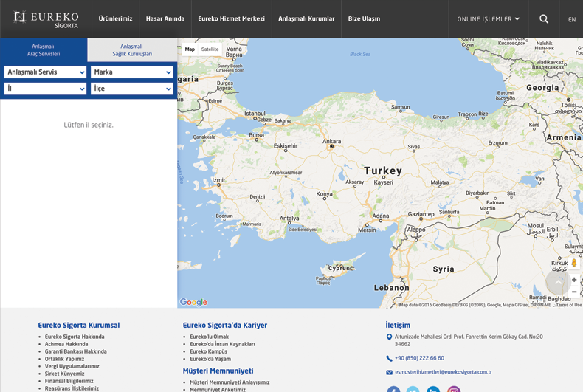Image resolution: width=583 pixels, height=392 pixels.
Task: Switch language to EN
Action: (572, 19)
